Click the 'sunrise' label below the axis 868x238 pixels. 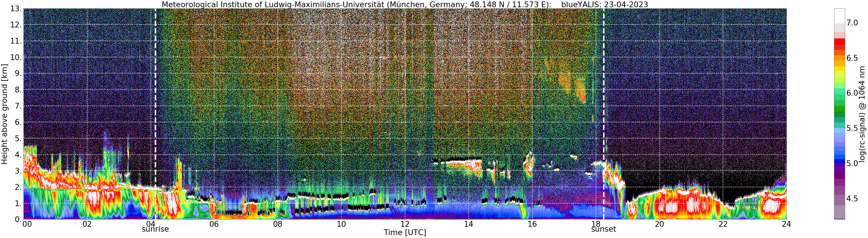tap(155, 229)
